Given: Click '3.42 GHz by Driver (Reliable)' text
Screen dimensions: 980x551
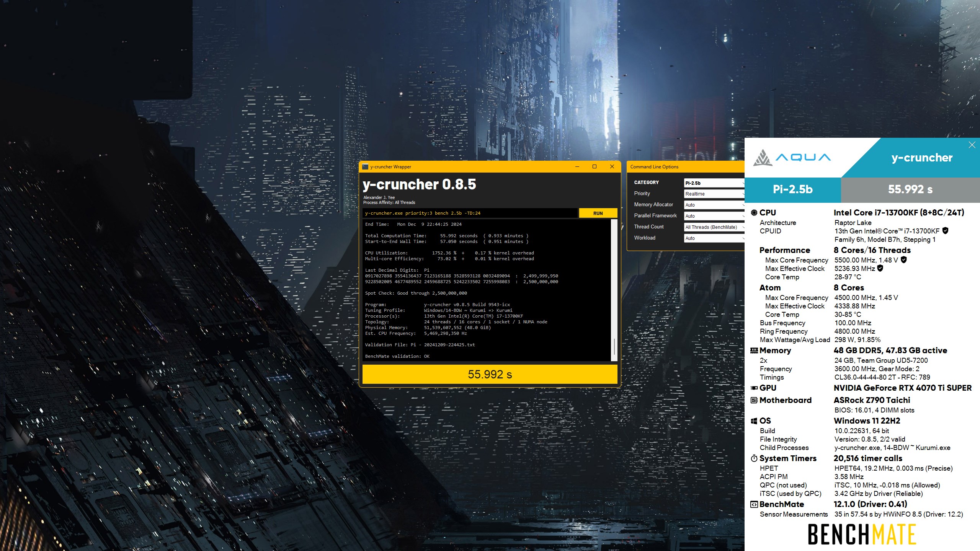Looking at the screenshot, I should coord(879,494).
